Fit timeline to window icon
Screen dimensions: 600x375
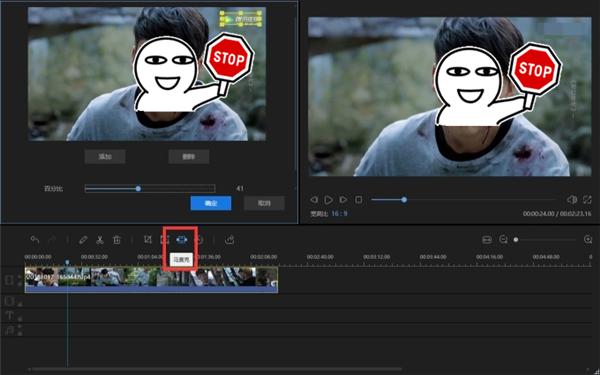tap(487, 240)
